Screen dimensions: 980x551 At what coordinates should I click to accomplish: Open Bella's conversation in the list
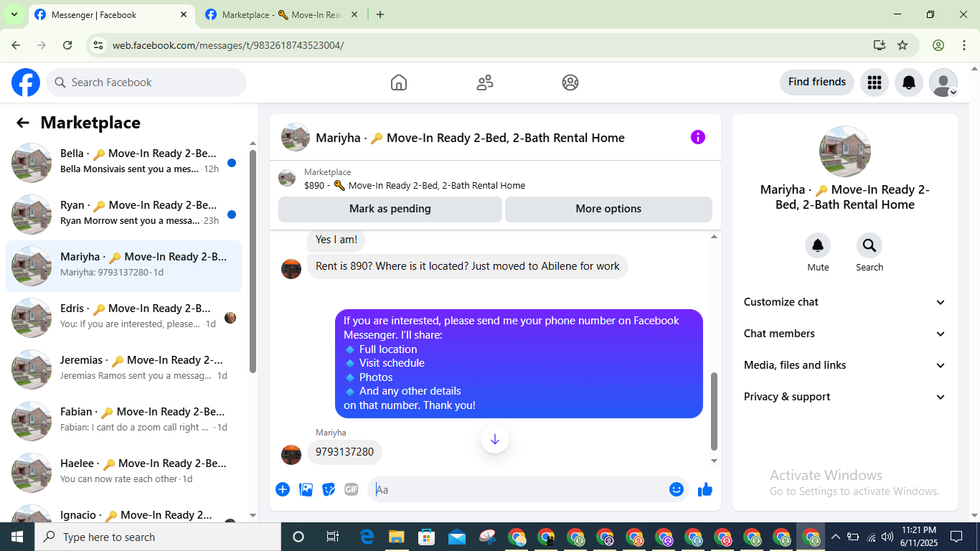(123, 163)
